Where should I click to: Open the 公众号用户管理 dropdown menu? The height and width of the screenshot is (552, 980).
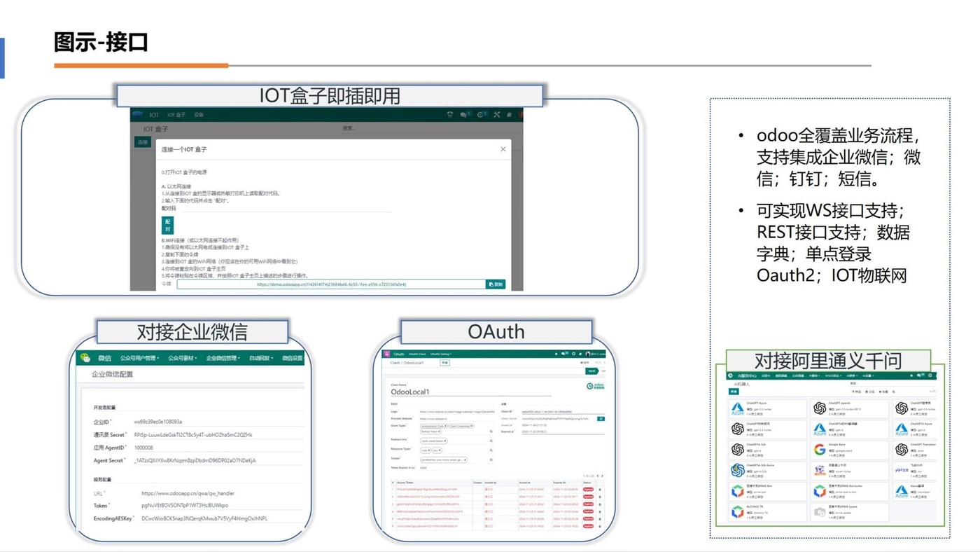139,358
